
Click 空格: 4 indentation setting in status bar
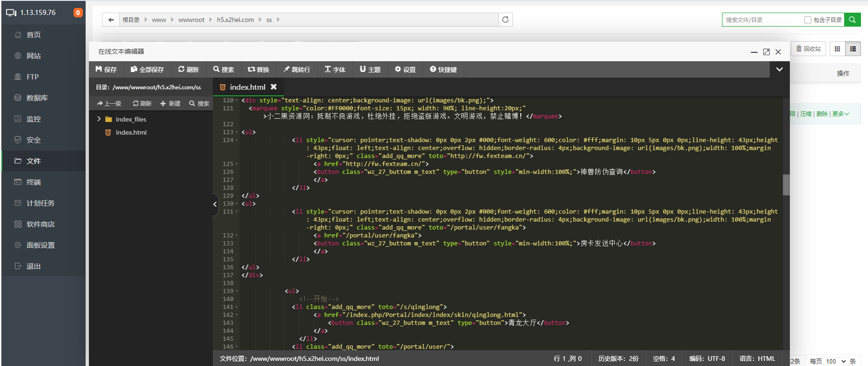664,359
